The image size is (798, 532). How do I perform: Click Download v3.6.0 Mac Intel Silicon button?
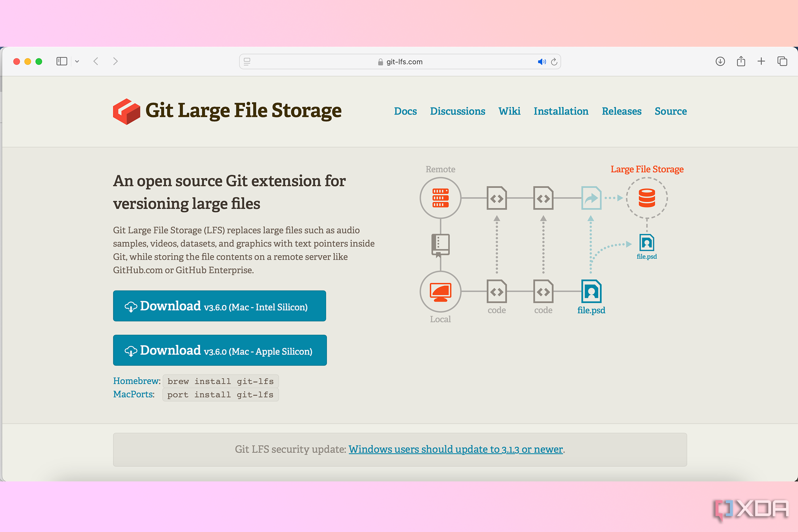pyautogui.click(x=220, y=306)
